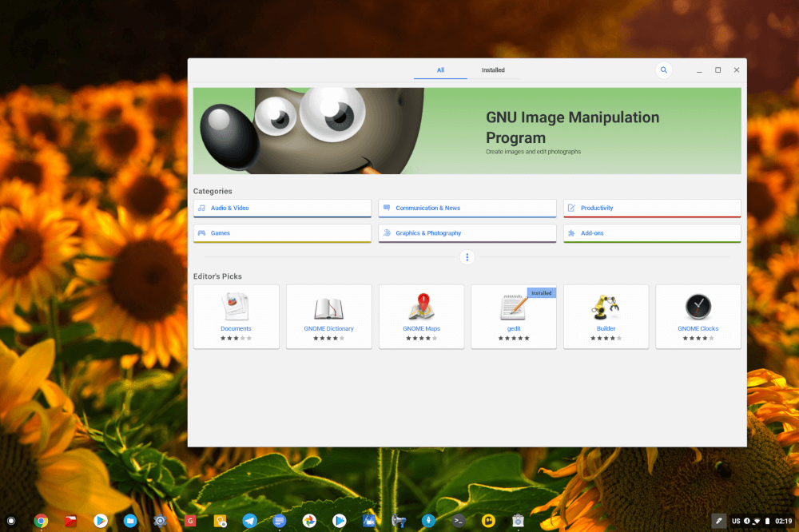
Task: Maximize the Software window
Action: (x=718, y=70)
